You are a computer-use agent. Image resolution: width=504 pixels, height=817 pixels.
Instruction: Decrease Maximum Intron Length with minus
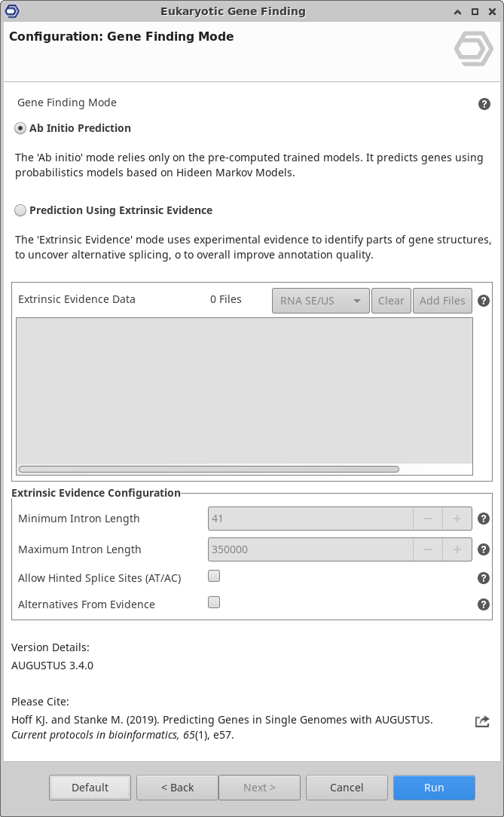pos(428,549)
